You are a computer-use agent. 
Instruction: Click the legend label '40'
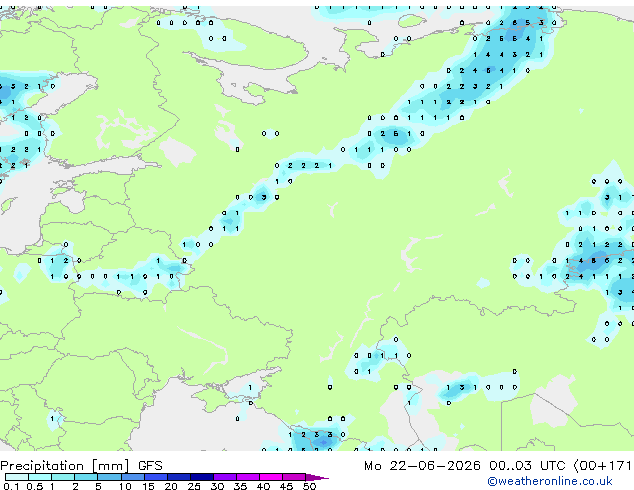pyautogui.click(x=263, y=486)
